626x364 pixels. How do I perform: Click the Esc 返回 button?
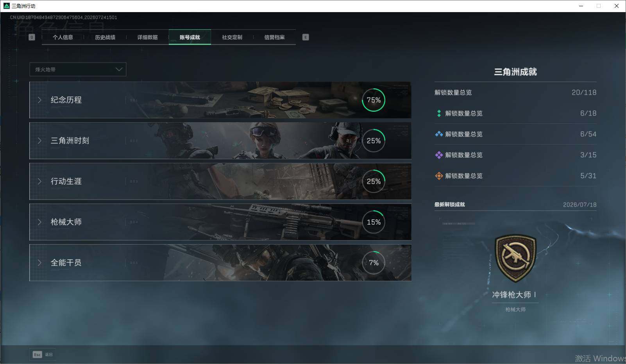[43, 355]
